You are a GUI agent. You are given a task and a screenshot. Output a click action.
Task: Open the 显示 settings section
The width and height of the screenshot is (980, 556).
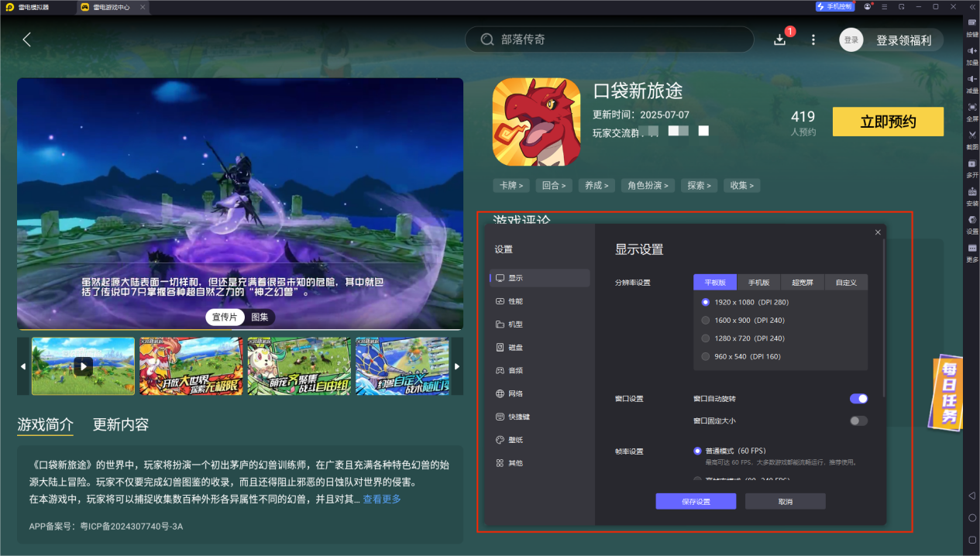[540, 278]
